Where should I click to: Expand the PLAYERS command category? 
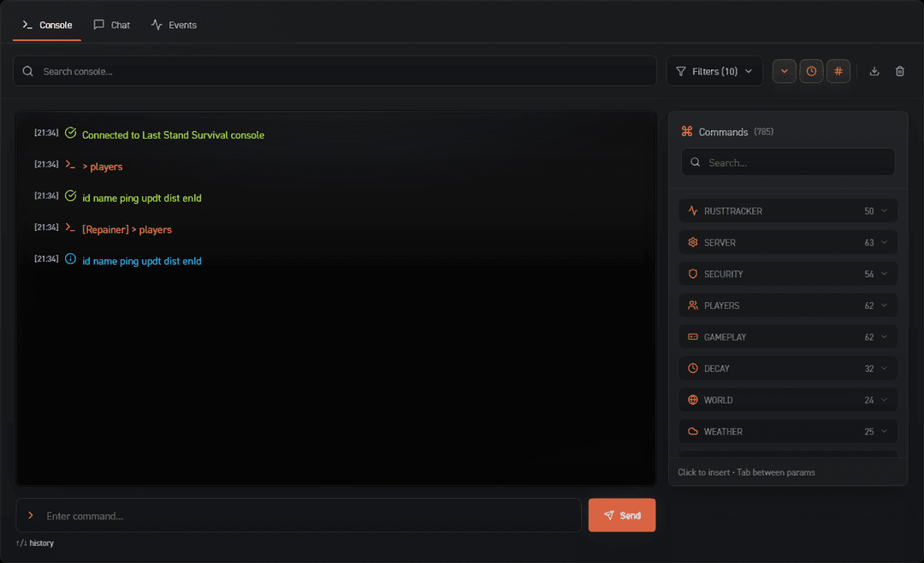coord(788,305)
